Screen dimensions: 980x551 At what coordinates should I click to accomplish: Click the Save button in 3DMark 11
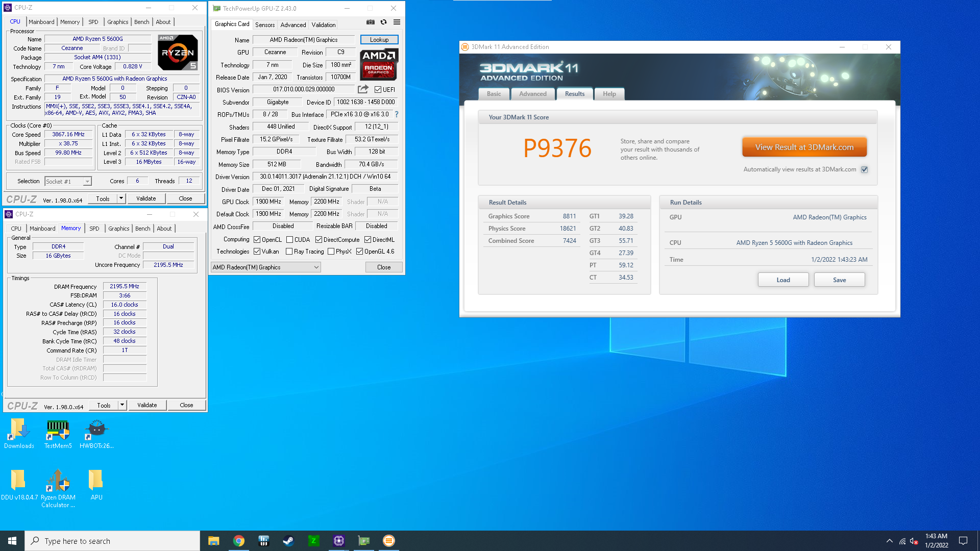click(839, 280)
